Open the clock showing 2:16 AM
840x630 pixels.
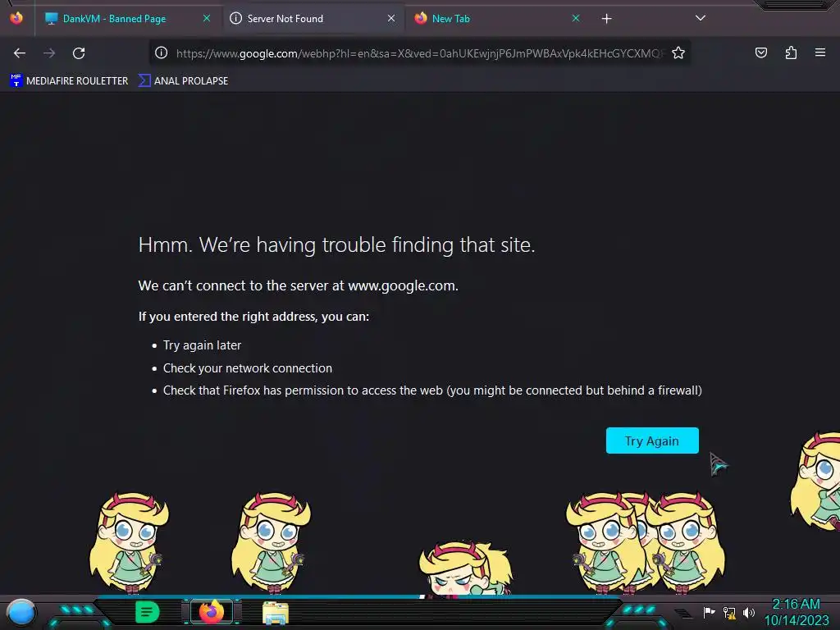point(796,612)
